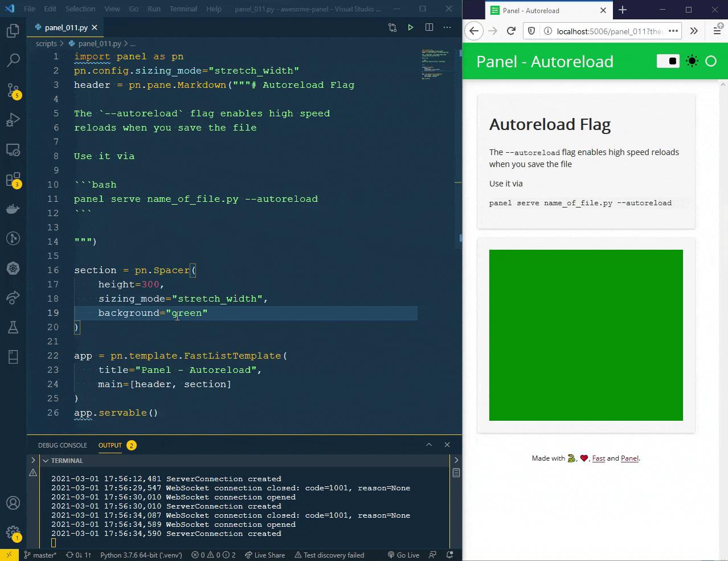
Task: Click the sun theme icon in Panel header
Action: point(692,61)
